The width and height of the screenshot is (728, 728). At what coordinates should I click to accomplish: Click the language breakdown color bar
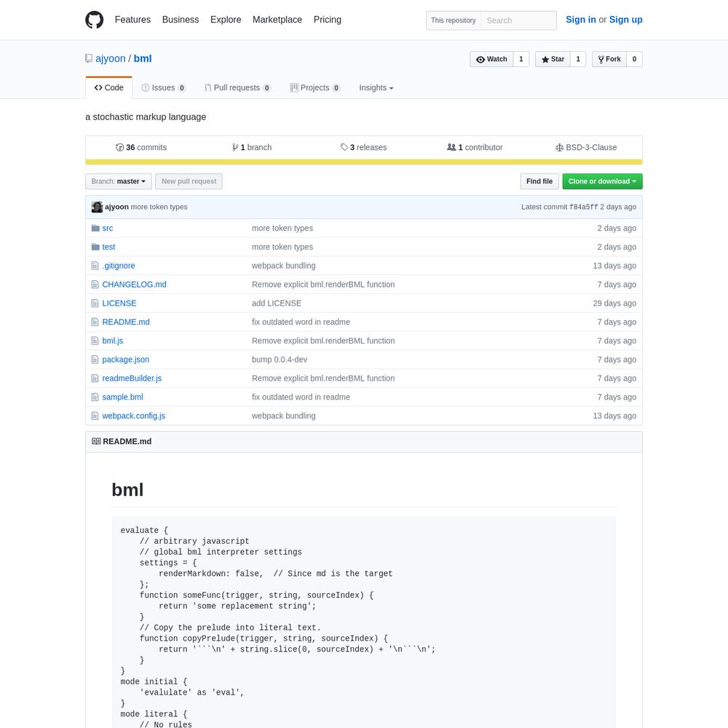[x=364, y=162]
